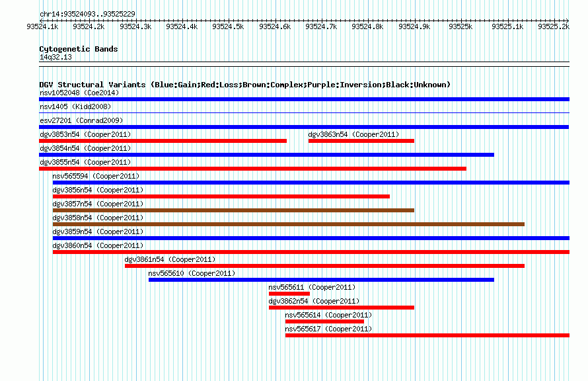Click the 93524.6k ruler tick label
The width and height of the screenshot is (588, 381).
(275, 26)
